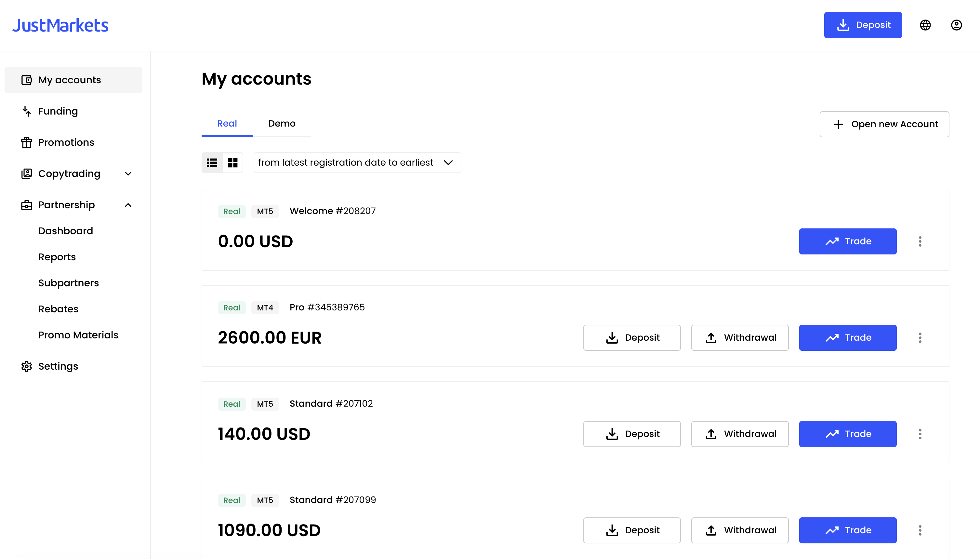Click the Pro #345389765 account title
This screenshot has height=559, width=980.
click(x=327, y=307)
